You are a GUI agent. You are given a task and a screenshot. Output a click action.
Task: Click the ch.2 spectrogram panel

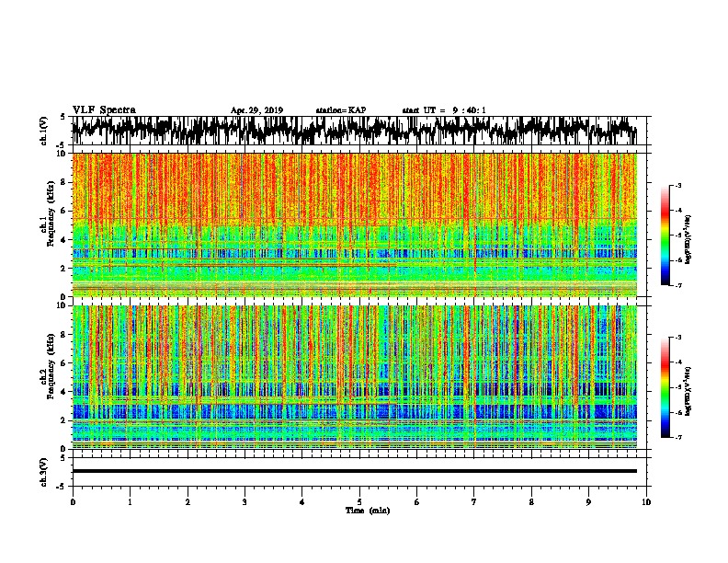click(x=354, y=377)
